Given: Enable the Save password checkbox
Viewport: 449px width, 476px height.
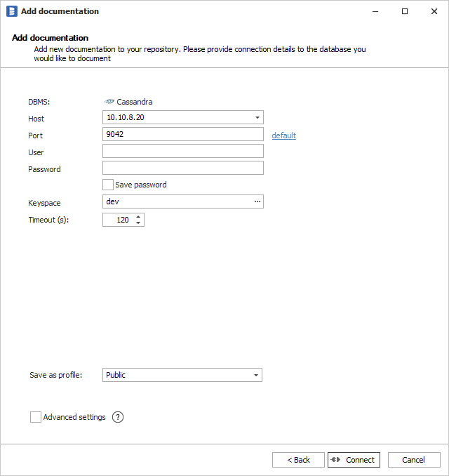Looking at the screenshot, I should pos(108,185).
